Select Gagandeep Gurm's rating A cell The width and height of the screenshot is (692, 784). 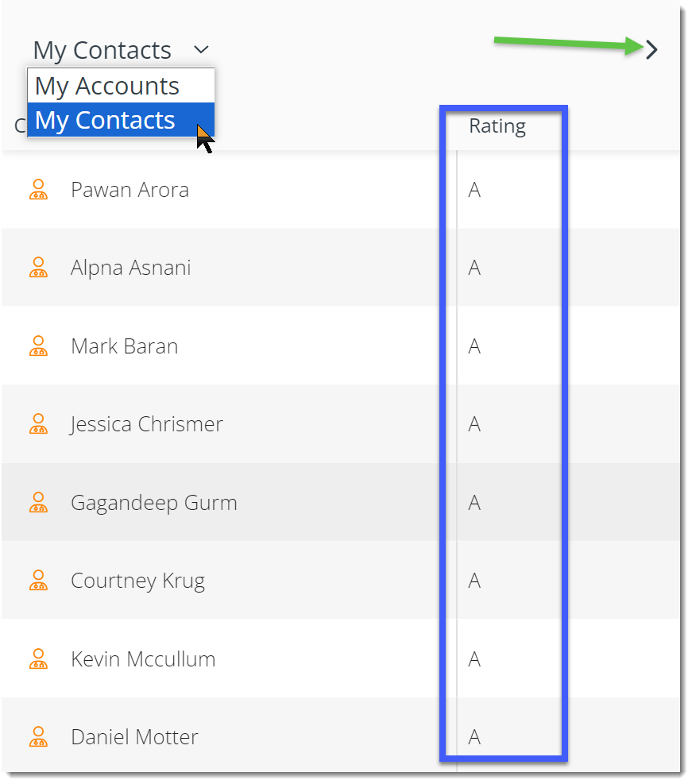tap(509, 503)
